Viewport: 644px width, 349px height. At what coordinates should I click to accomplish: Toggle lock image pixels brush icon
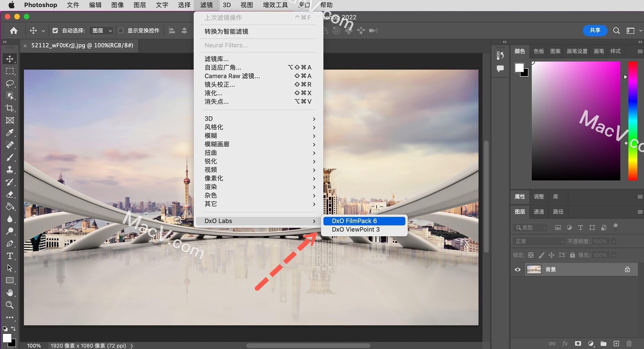point(541,255)
